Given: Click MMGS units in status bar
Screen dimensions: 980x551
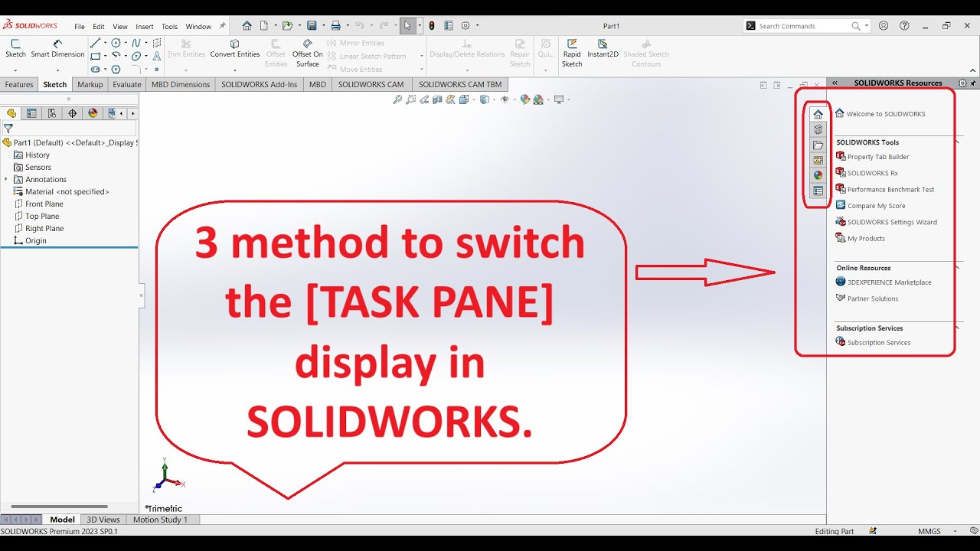Looking at the screenshot, I should 929,531.
